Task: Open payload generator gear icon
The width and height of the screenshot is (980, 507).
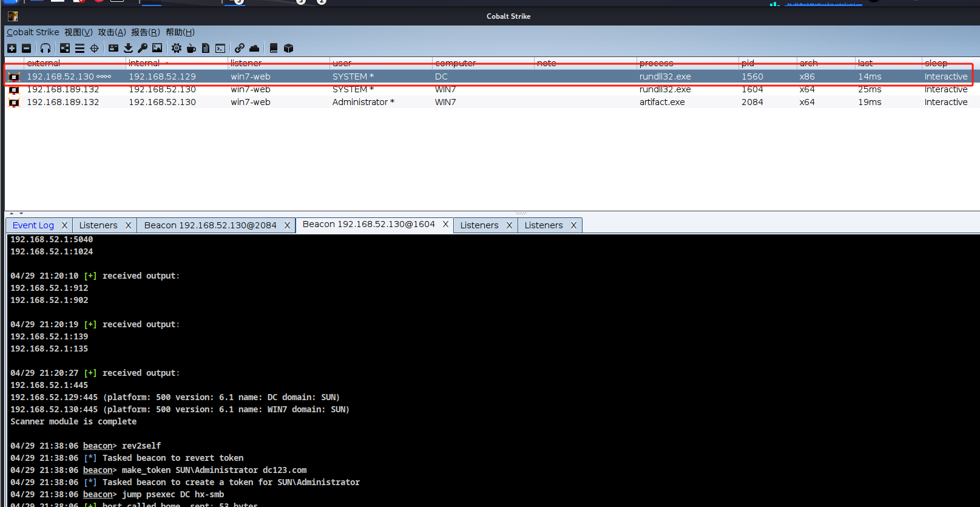Action: click(x=176, y=48)
